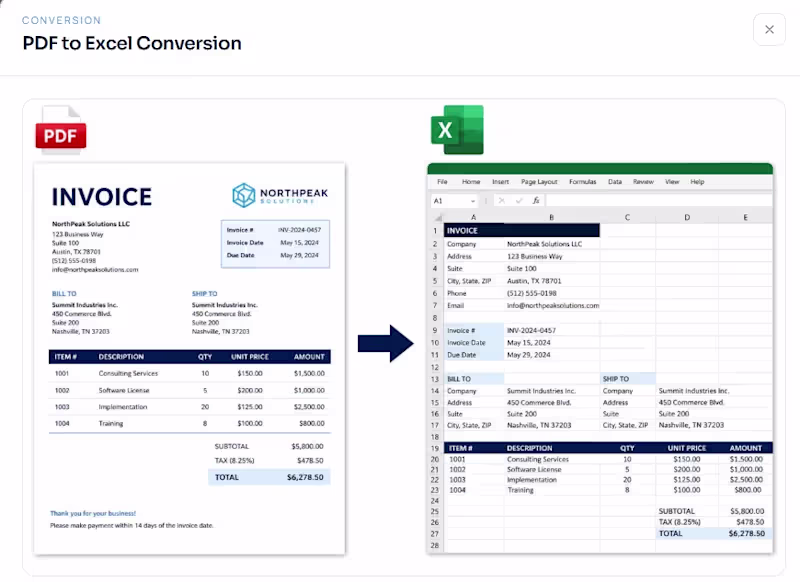Click 'info@northpeaksolutions.com' on the PDF invoice
Image resolution: width=800 pixels, height=582 pixels.
pyautogui.click(x=95, y=269)
